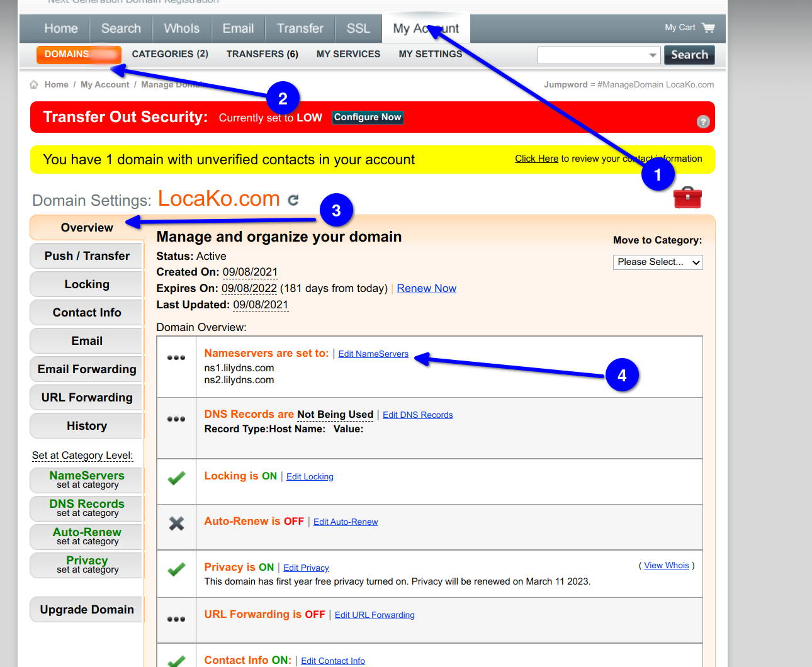Select the DOMAINS sub-menu
Image resolution: width=812 pixels, height=667 pixels.
(x=79, y=55)
